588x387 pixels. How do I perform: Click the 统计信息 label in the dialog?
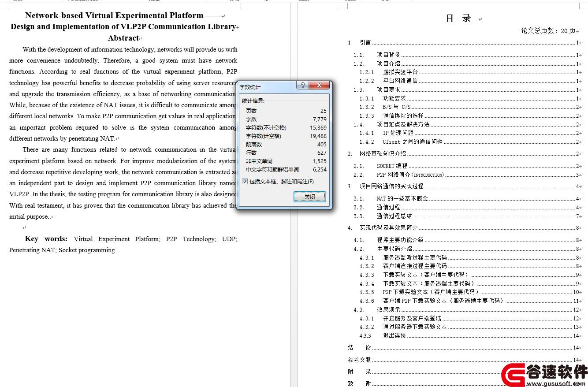[x=253, y=101]
